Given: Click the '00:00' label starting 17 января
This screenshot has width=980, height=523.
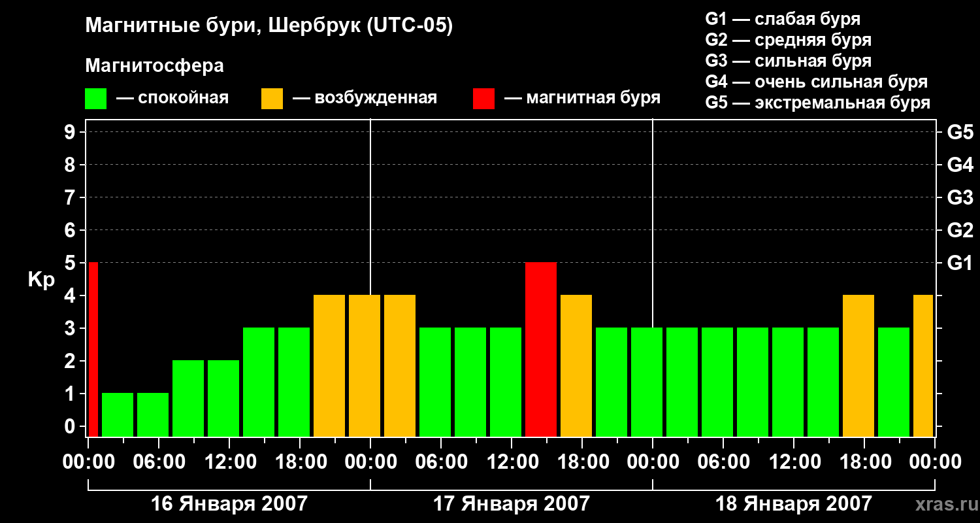Looking at the screenshot, I should coord(370,462).
